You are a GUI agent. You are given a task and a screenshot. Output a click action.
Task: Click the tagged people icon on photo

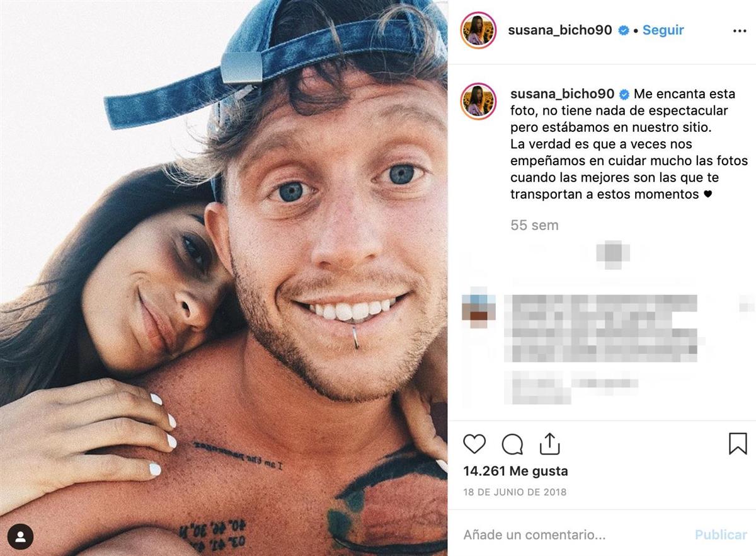21,536
